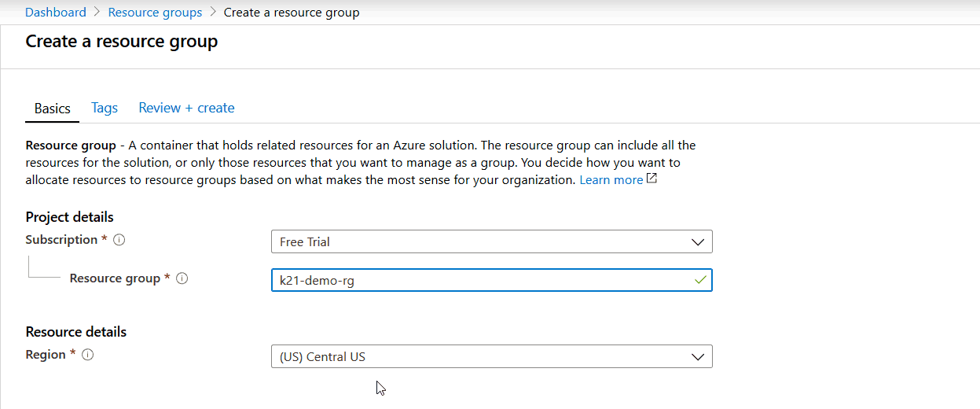Open the Learn more link

[x=611, y=180]
